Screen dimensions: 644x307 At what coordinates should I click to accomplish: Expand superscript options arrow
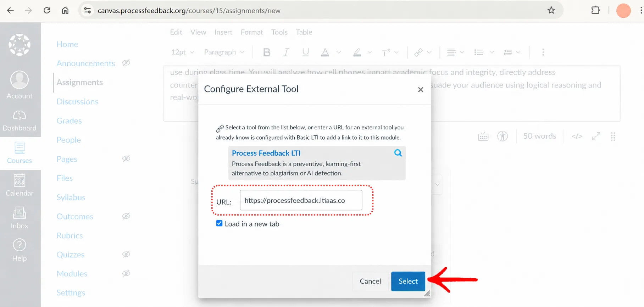[396, 52]
